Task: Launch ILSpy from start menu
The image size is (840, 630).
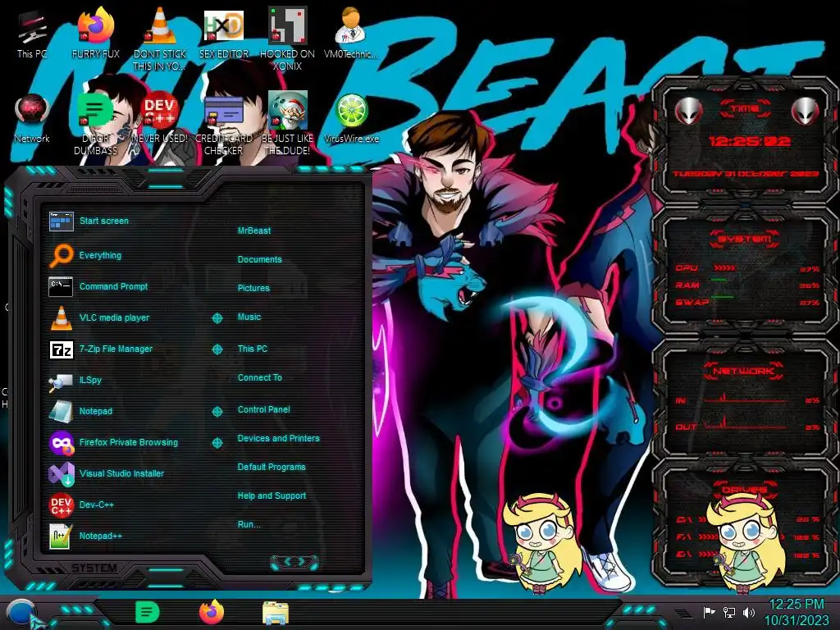Action: (75, 380)
